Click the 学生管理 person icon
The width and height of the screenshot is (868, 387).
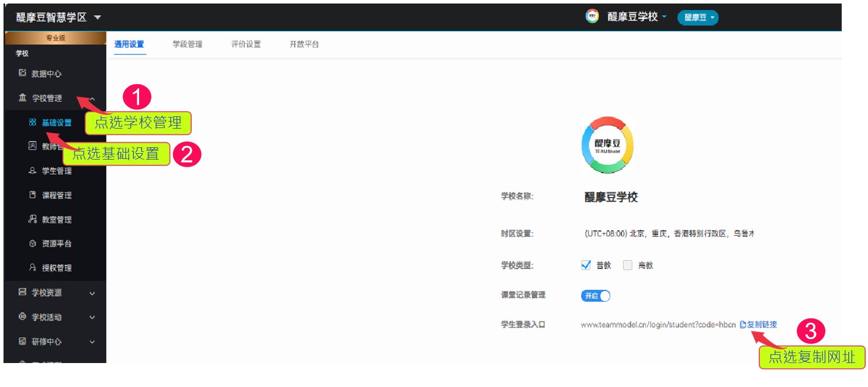click(x=32, y=171)
